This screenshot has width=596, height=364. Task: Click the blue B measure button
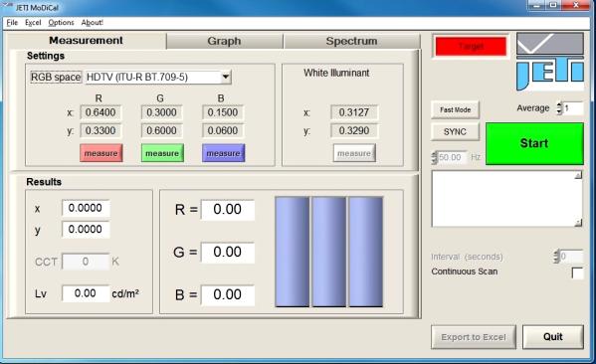coord(224,153)
